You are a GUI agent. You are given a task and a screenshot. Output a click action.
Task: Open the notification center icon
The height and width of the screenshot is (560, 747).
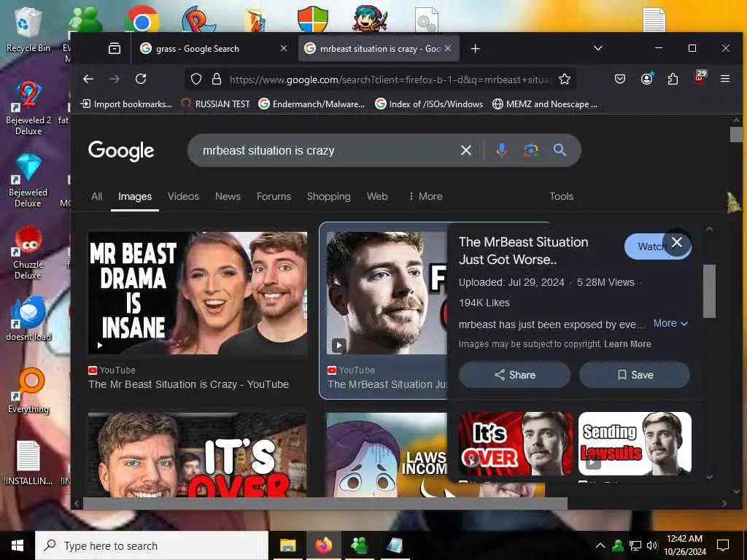tap(723, 545)
